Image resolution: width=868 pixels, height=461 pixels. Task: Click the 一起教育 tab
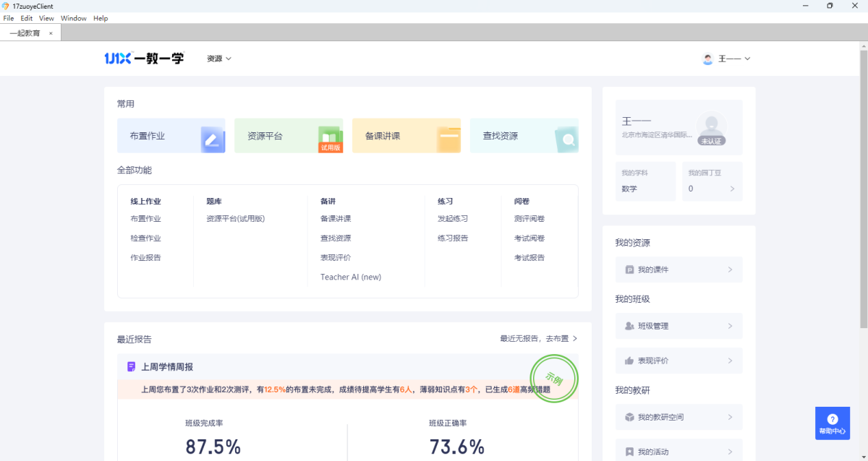(25, 33)
